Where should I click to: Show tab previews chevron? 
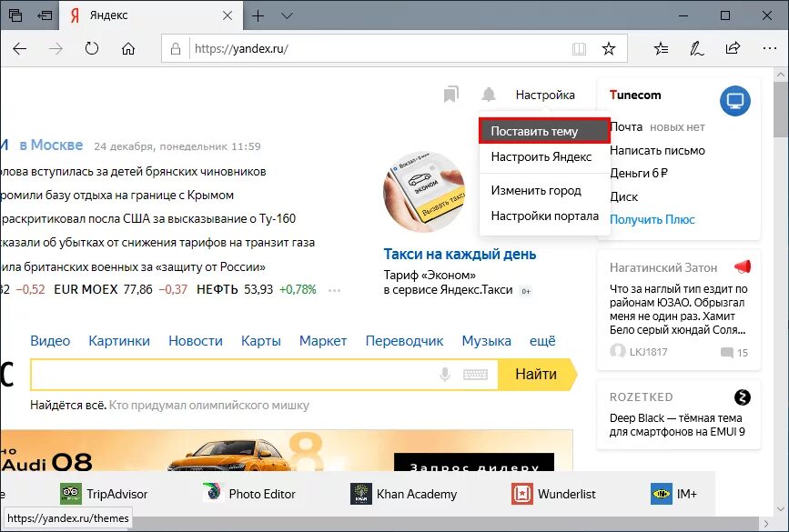[x=288, y=16]
